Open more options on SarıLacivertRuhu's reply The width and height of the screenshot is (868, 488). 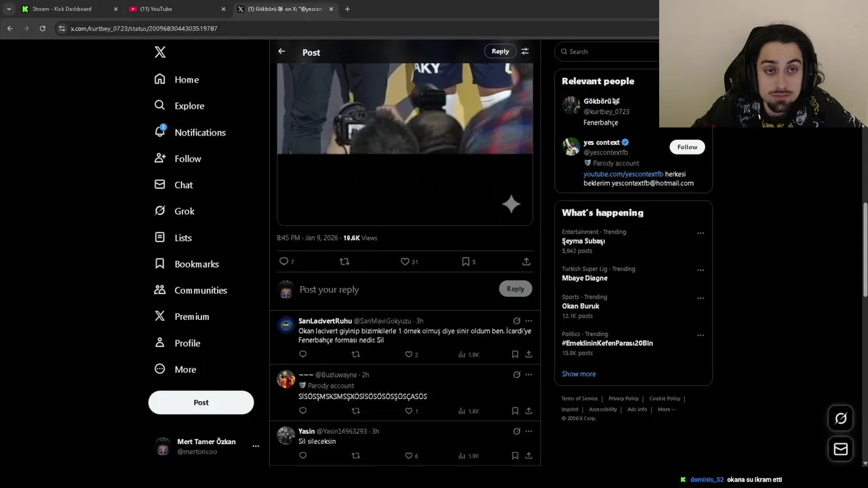[529, 321]
